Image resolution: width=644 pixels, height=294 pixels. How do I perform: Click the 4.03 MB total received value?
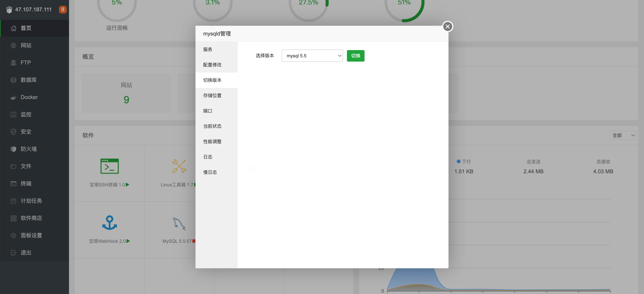[x=603, y=171]
